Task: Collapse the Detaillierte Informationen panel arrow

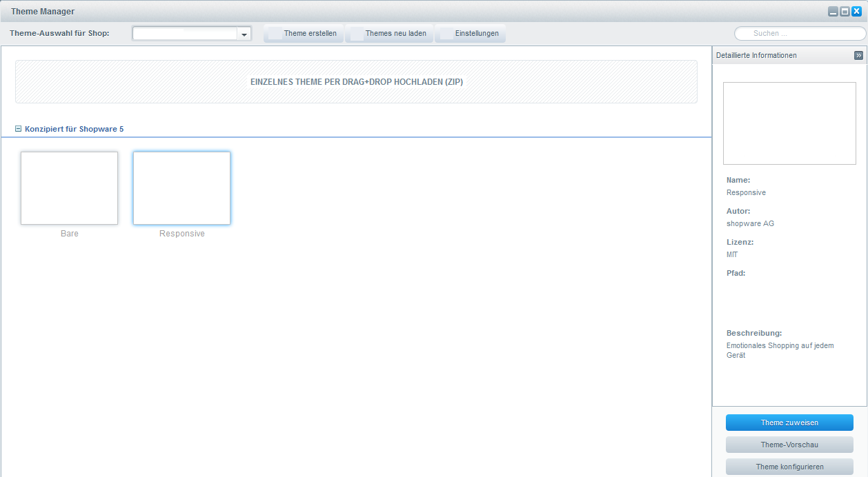Action: (858, 55)
